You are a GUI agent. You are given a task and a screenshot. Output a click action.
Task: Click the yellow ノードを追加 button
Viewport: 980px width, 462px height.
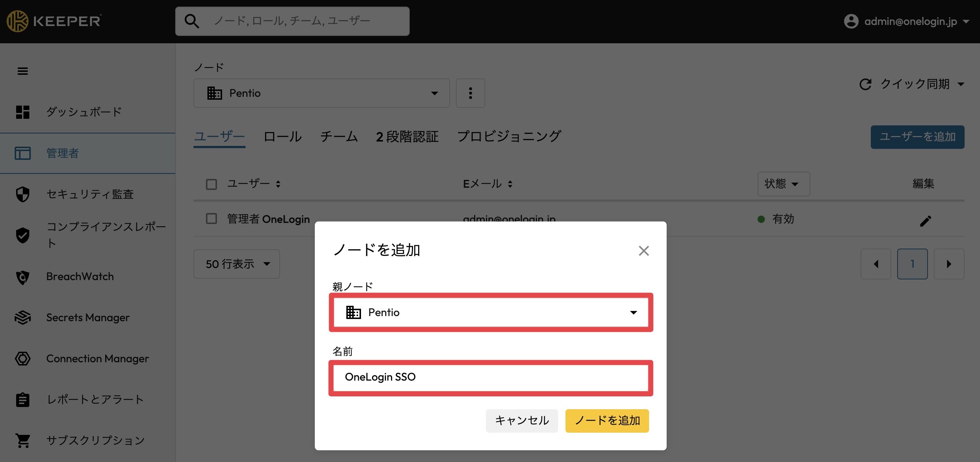click(607, 421)
